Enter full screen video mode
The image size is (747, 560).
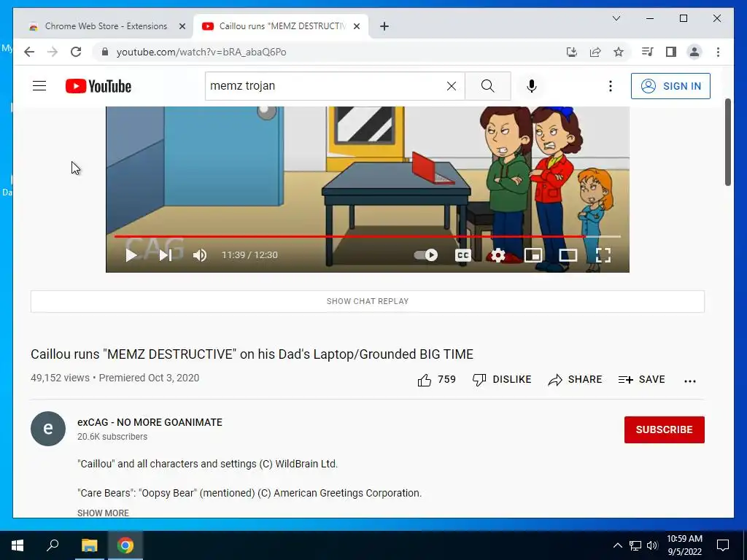603,255
